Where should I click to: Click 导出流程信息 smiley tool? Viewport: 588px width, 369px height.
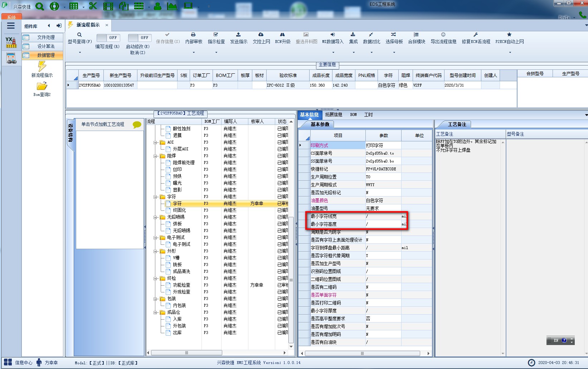[x=443, y=38]
